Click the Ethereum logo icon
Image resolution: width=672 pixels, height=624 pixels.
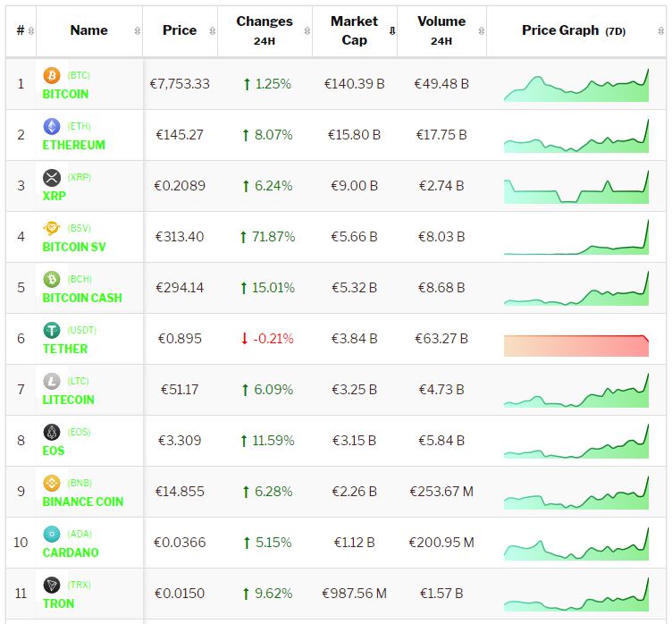click(51, 127)
